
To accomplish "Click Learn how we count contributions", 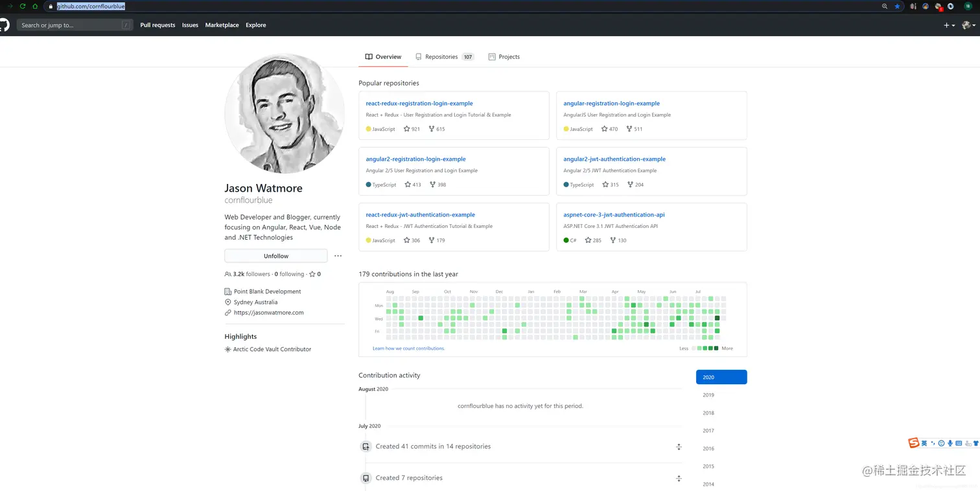I will [x=408, y=348].
